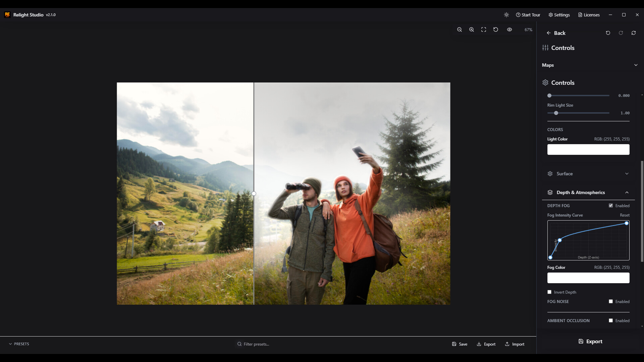Open Settings from the title bar
Image resolution: width=644 pixels, height=362 pixels.
(x=558, y=15)
